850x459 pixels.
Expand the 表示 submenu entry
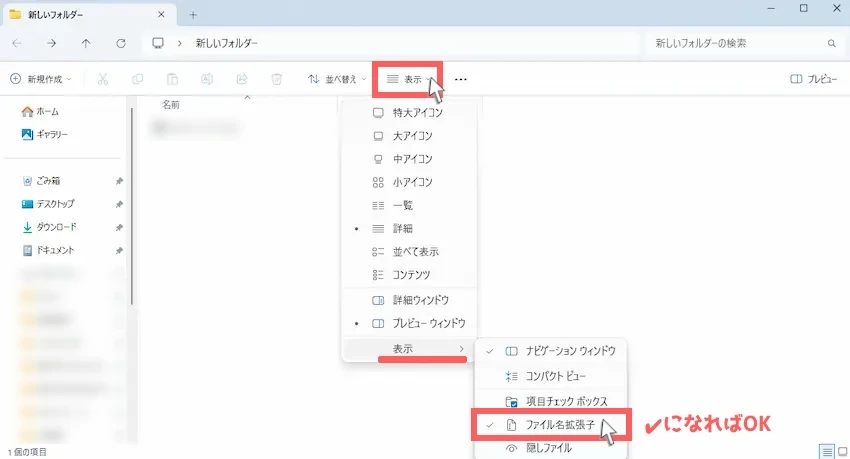click(x=409, y=348)
